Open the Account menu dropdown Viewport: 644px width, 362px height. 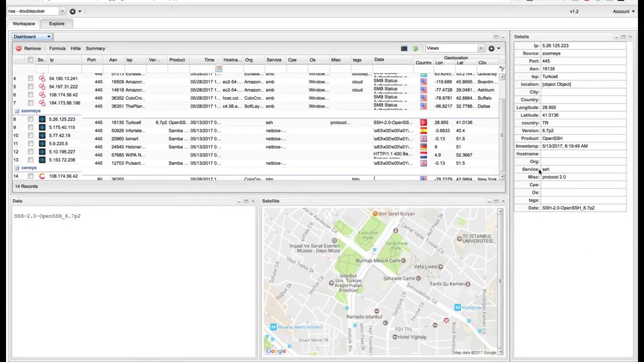624,11
